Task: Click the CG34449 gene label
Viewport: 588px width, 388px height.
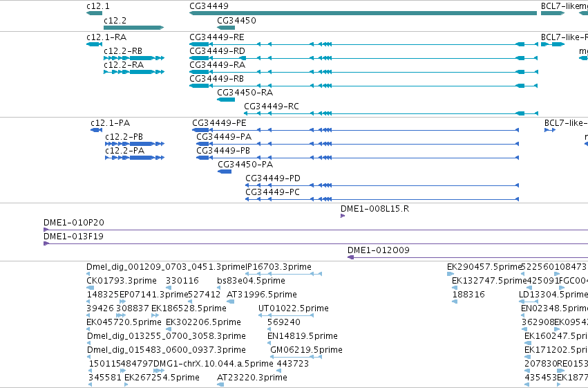Action: click(209, 6)
